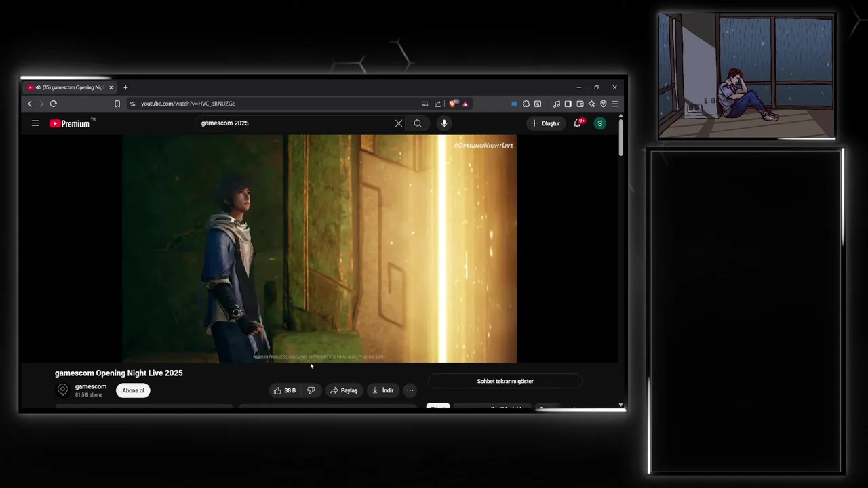Click the video player frame
Screen dimensions: 868x488
pos(319,249)
